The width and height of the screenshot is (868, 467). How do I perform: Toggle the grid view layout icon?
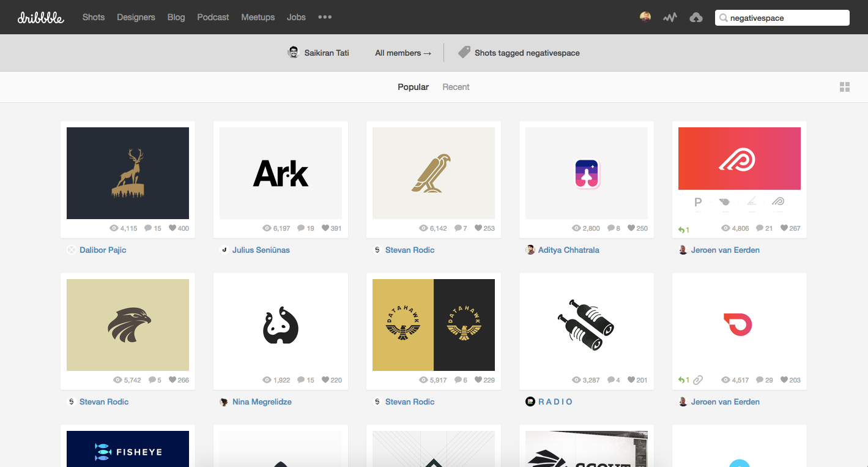tap(845, 87)
